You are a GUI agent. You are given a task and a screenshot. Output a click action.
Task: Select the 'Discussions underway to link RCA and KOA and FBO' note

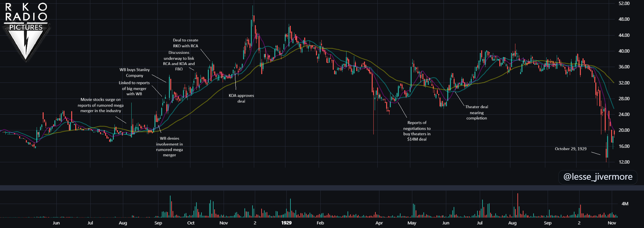179,61
